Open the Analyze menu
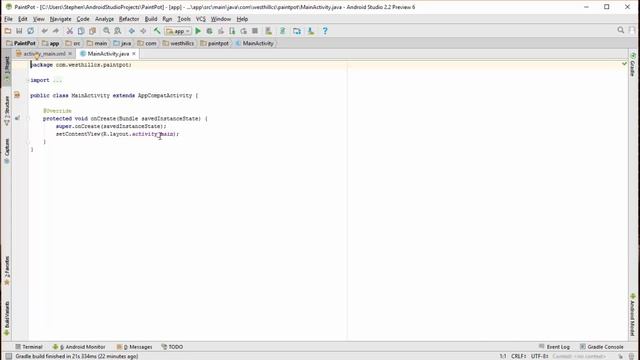 pyautogui.click(x=104, y=19)
